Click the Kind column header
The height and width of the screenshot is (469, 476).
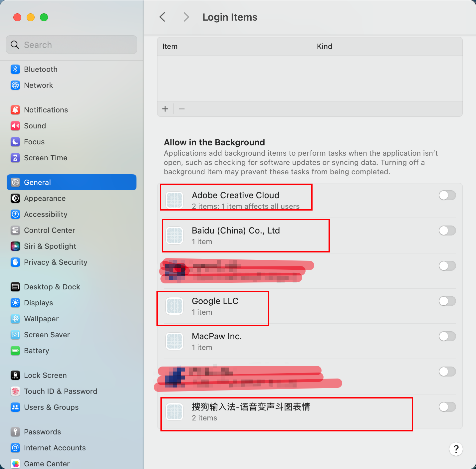pyautogui.click(x=325, y=46)
